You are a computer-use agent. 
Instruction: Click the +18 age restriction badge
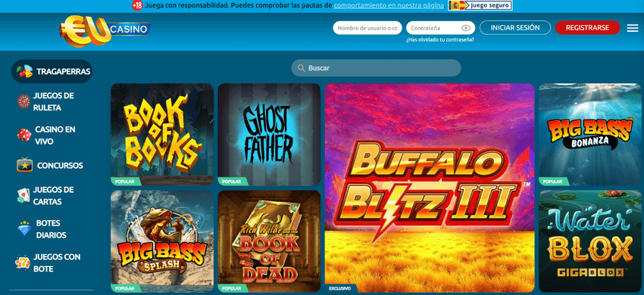tap(137, 6)
